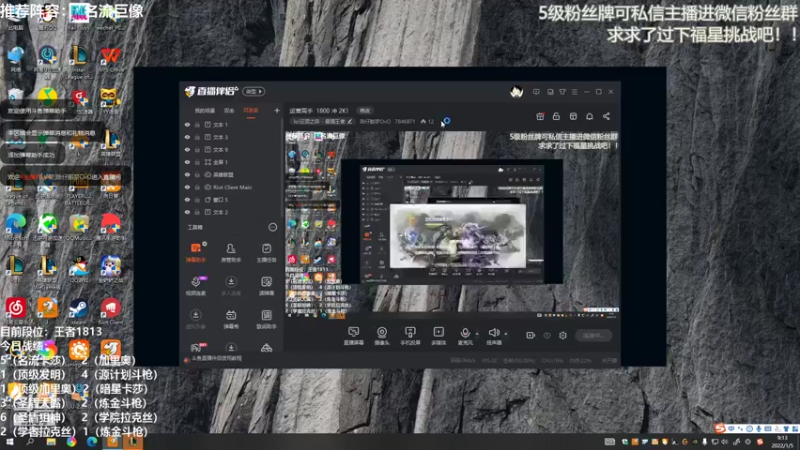This screenshot has height=450, width=800.
Task: Expand the microphone options arrow
Action: click(477, 334)
